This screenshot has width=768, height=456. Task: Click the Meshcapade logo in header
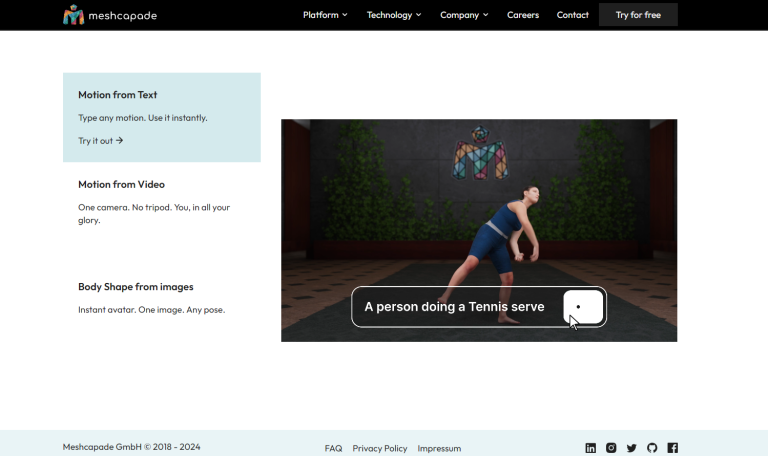[x=110, y=15]
